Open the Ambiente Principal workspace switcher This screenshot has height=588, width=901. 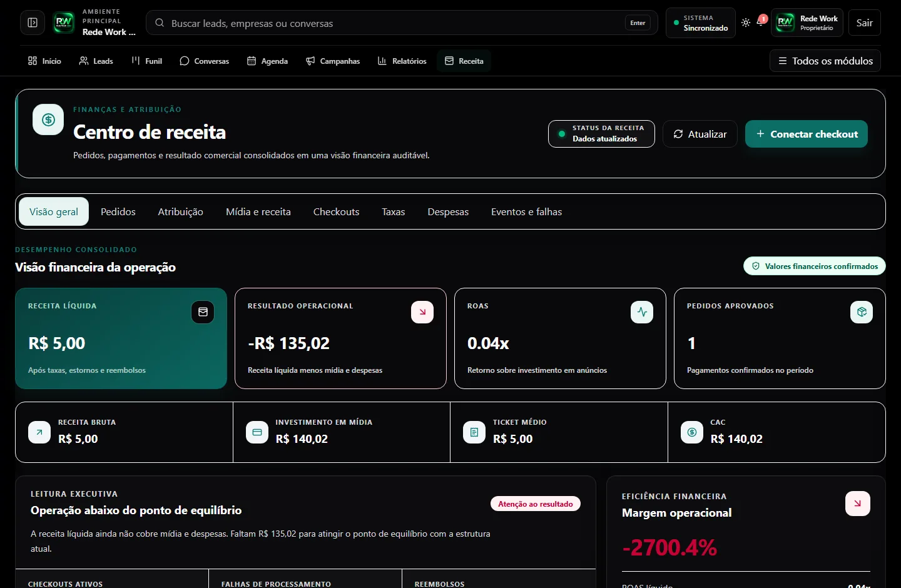point(95,23)
